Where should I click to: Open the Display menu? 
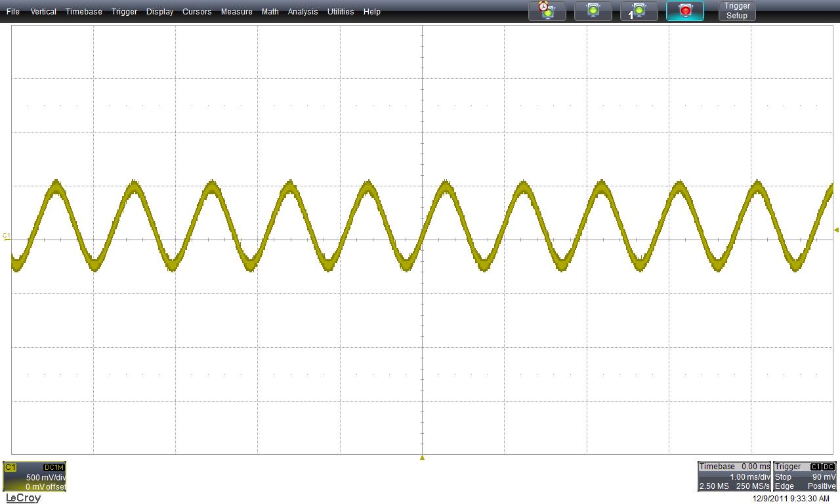tap(159, 12)
